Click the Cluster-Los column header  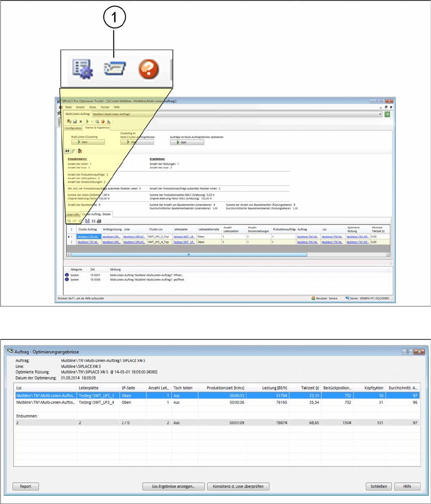(x=159, y=229)
